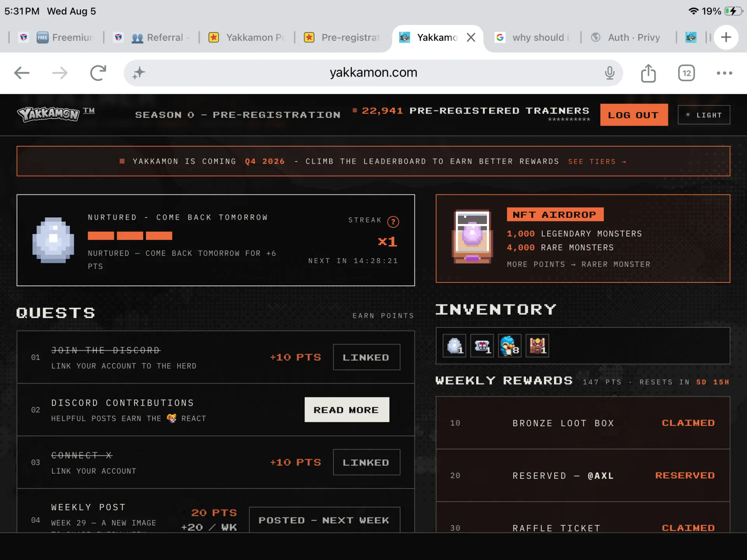Check the battery status icon
The height and width of the screenshot is (560, 747).
coord(733,11)
